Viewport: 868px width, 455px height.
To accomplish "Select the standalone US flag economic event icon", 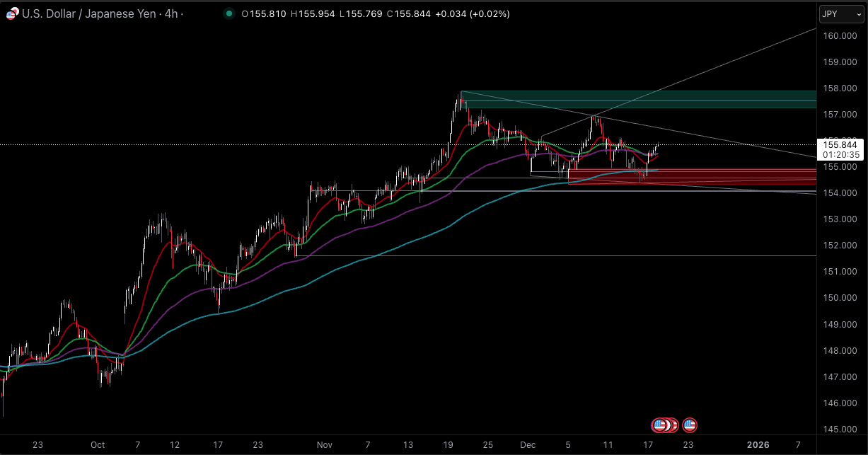I will pos(688,425).
